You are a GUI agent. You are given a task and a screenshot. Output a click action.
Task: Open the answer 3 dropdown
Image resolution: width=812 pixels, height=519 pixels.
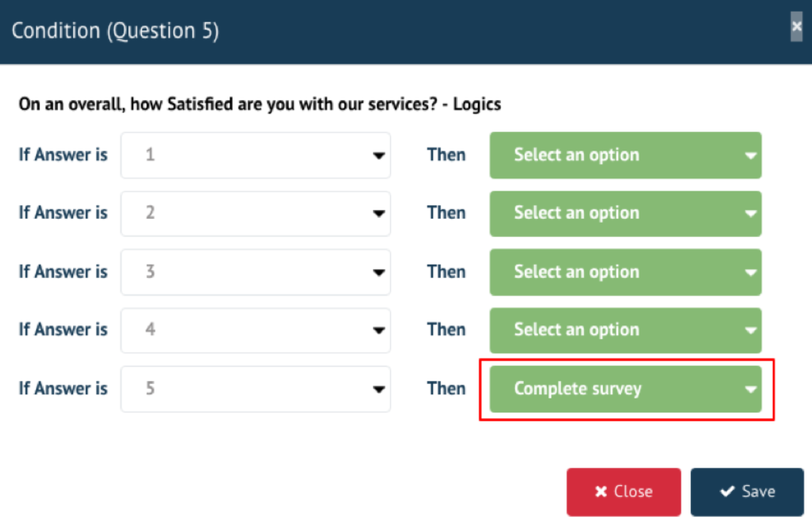point(255,272)
